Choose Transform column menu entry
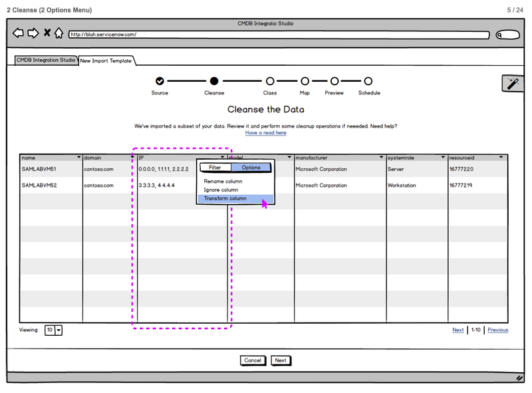Image resolution: width=532 pixels, height=393 pixels. [235, 199]
